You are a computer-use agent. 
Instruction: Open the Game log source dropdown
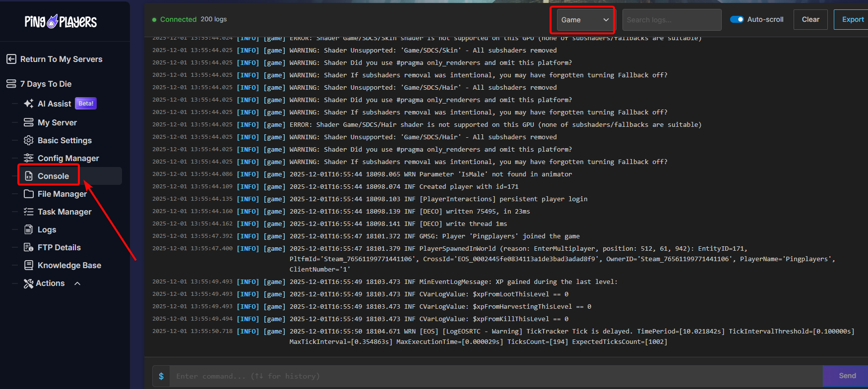pyautogui.click(x=584, y=20)
